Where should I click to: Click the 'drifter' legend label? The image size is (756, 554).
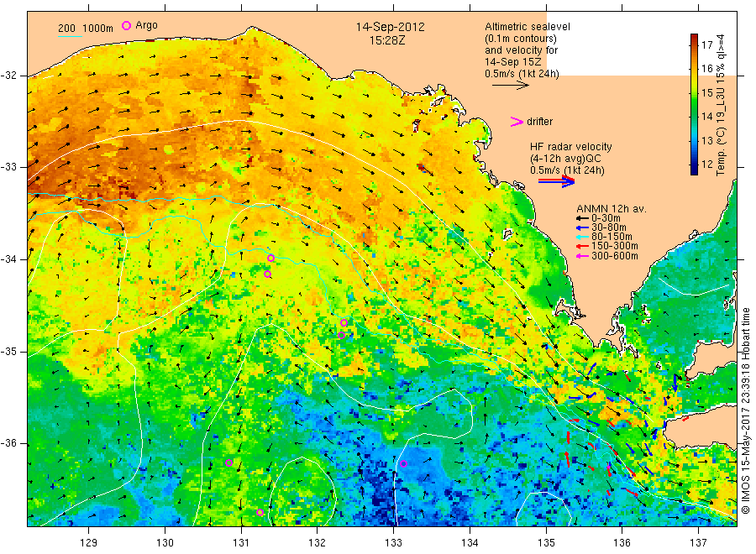(539, 122)
